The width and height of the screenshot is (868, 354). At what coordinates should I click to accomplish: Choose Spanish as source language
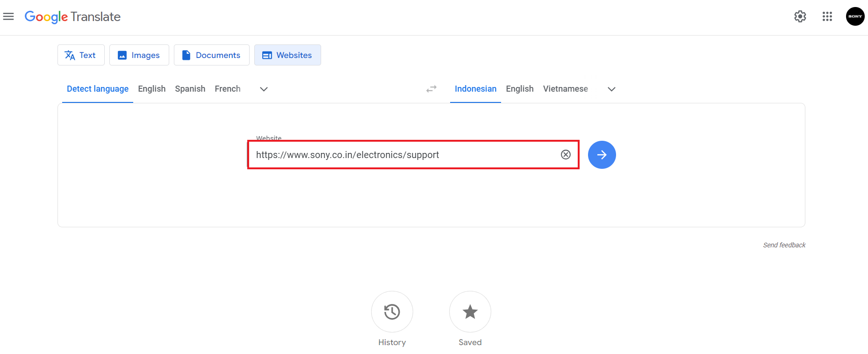[x=190, y=89]
